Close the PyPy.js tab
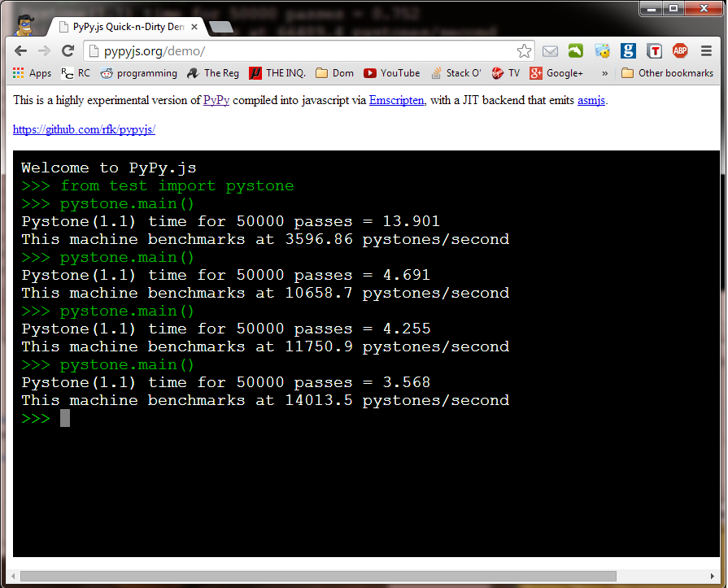Viewport: 728px width, 588px height. pos(194,27)
